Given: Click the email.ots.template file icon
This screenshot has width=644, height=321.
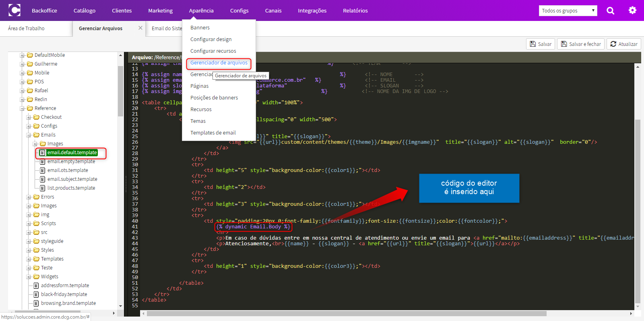Looking at the screenshot, I should (x=42, y=170).
